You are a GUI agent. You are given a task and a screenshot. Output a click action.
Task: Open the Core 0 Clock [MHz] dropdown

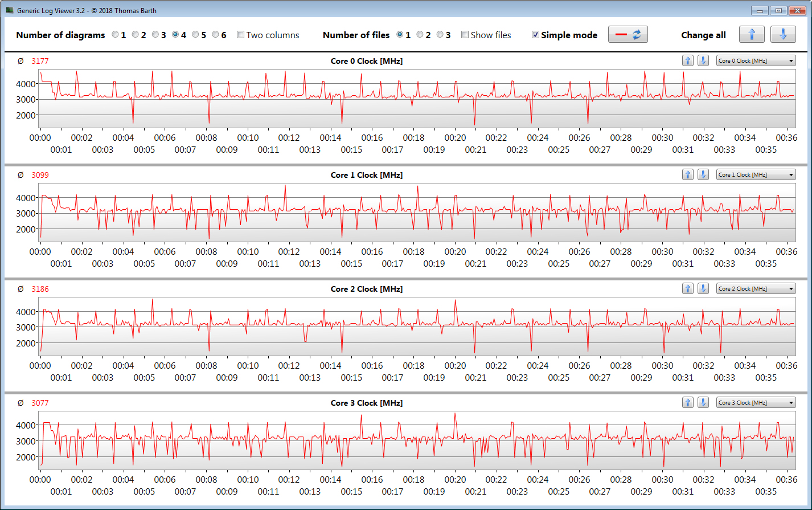pyautogui.click(x=756, y=61)
